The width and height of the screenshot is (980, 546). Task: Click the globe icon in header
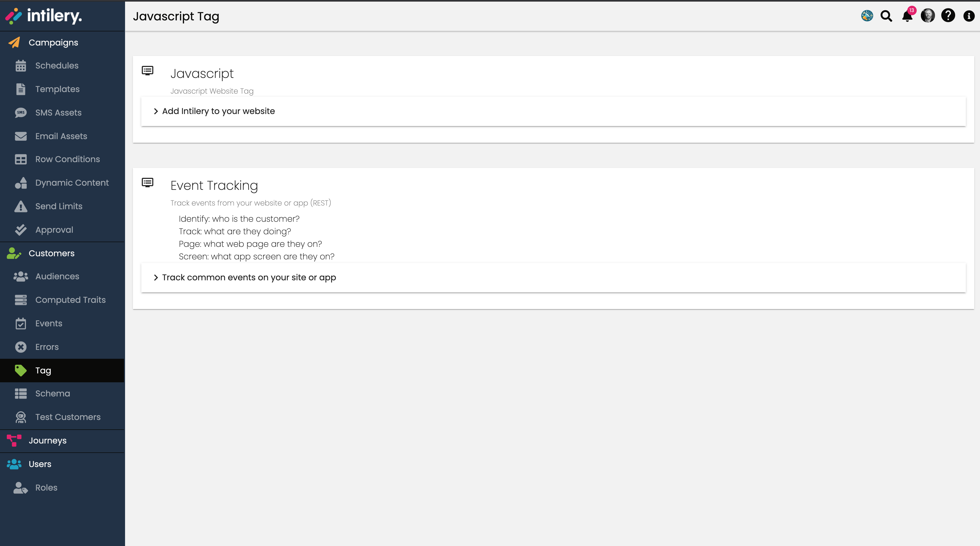tap(867, 16)
